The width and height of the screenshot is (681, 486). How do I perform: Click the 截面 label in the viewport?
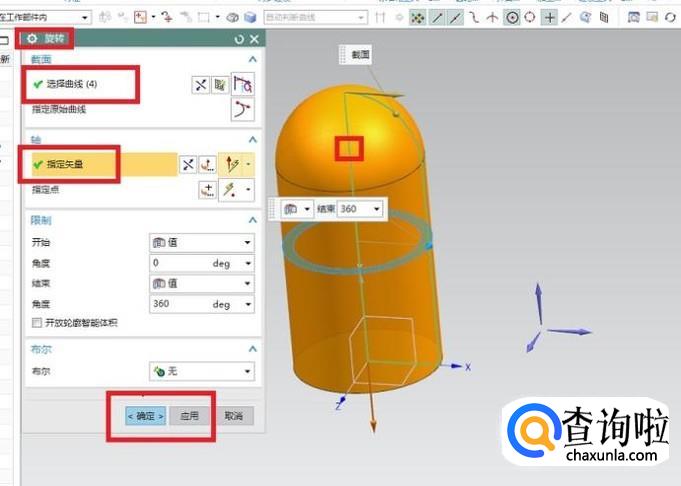point(360,55)
